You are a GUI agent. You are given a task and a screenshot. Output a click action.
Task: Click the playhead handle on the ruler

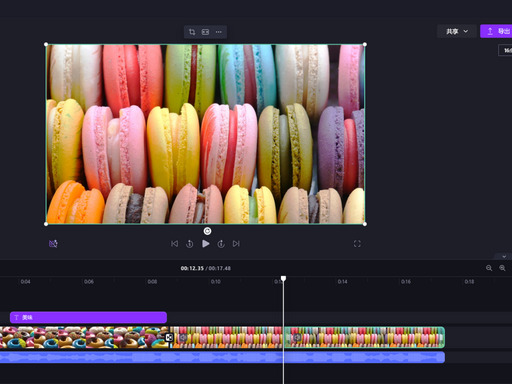coord(283,278)
